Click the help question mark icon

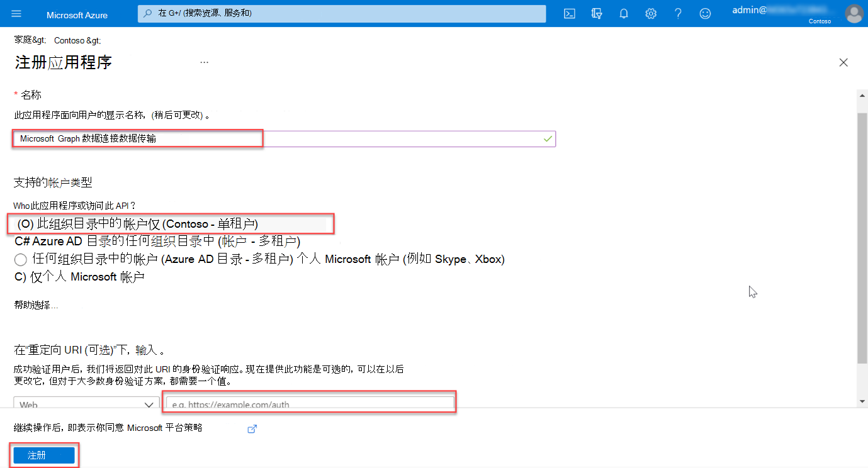(678, 13)
